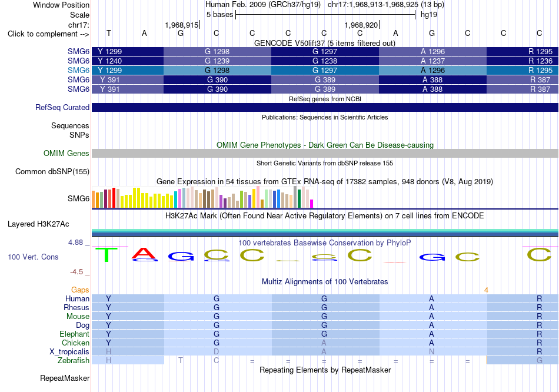Click the Scale label at top left
Viewport: 559px width, 392px height.
pos(79,15)
